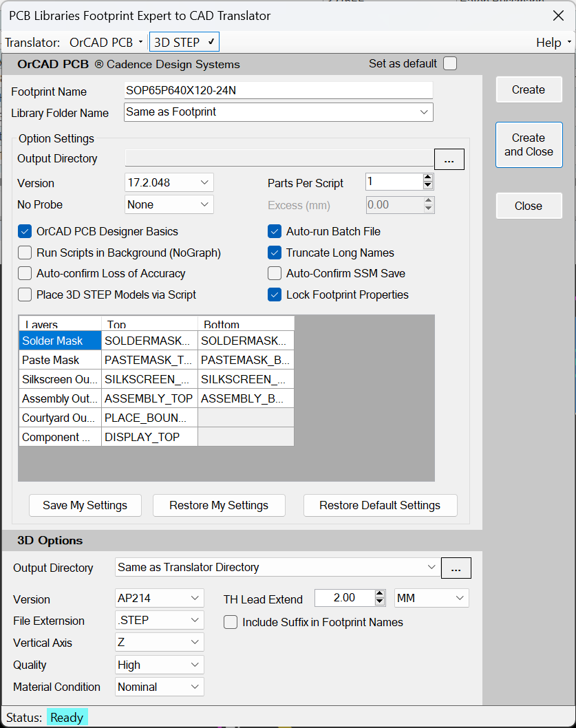
Task: Click the SILKSCREEN top layer cell
Action: (149, 379)
